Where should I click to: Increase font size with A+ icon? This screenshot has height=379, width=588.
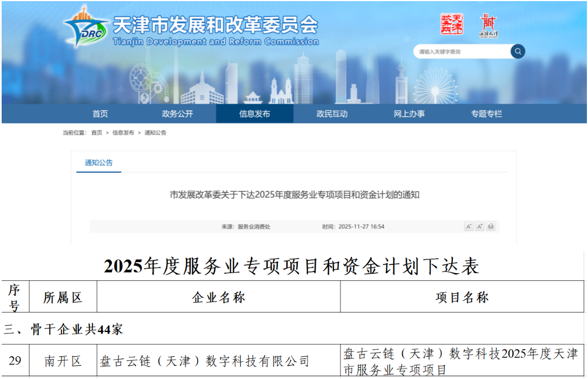[x=479, y=227]
